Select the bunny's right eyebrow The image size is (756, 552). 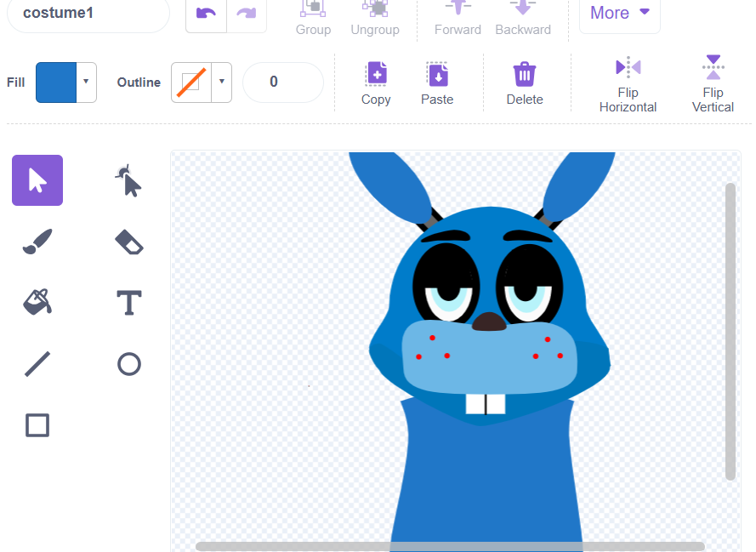tap(527, 236)
